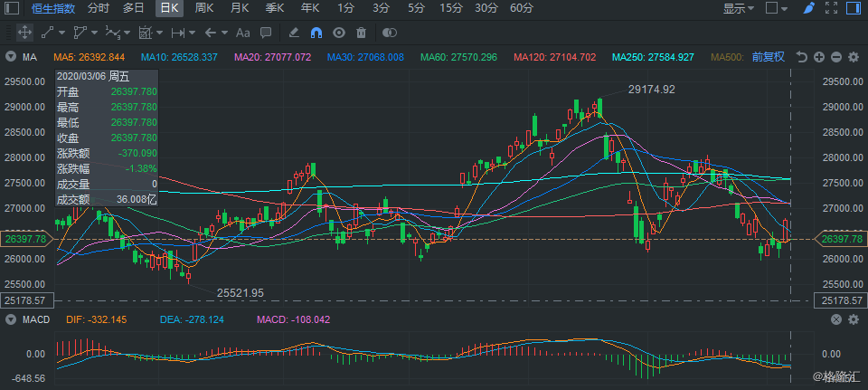Viewport: 868px width, 390px height.
Task: Switch to the 多日 tab
Action: pos(134,8)
